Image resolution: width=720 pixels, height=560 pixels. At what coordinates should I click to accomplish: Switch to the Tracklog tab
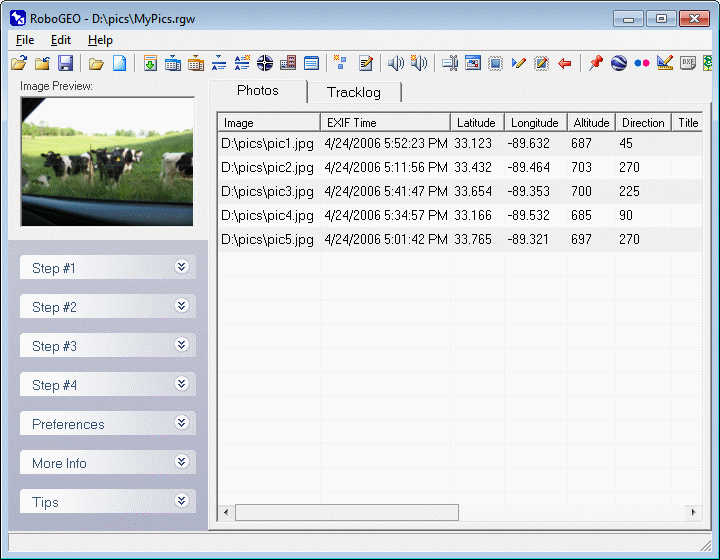354,92
